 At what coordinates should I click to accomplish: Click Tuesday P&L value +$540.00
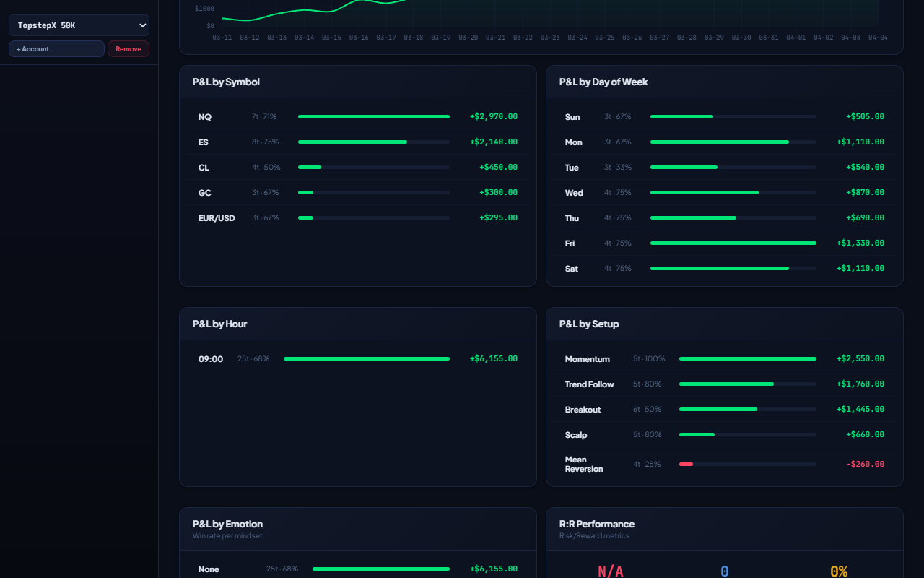(866, 168)
